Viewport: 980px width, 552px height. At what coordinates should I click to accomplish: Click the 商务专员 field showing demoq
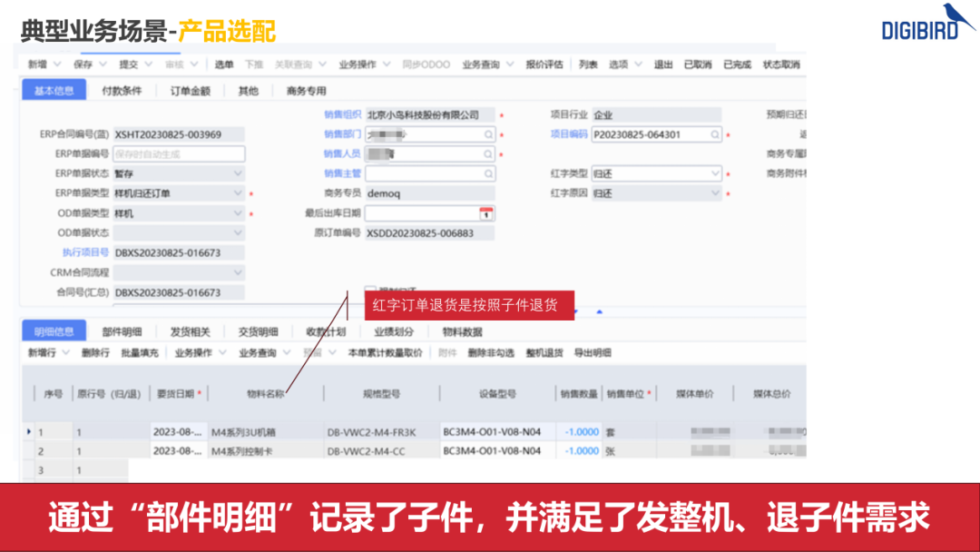tap(430, 193)
